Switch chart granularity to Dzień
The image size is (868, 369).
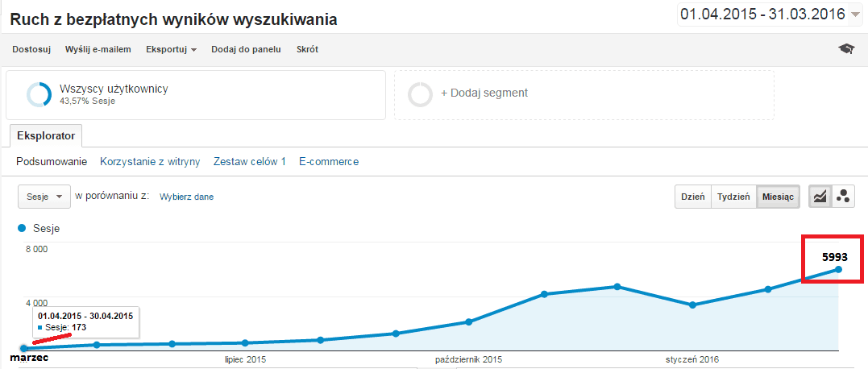tap(692, 197)
